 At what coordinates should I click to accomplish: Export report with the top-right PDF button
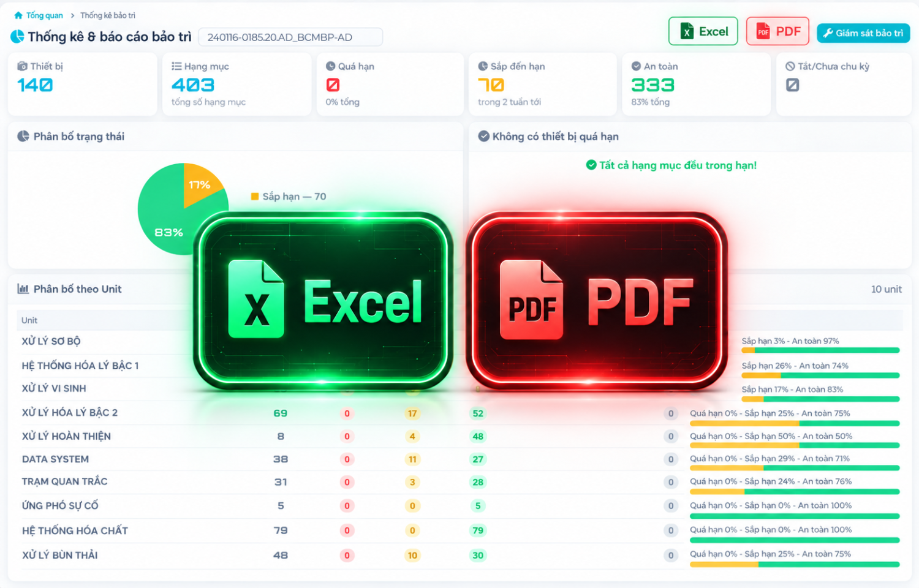tap(778, 31)
